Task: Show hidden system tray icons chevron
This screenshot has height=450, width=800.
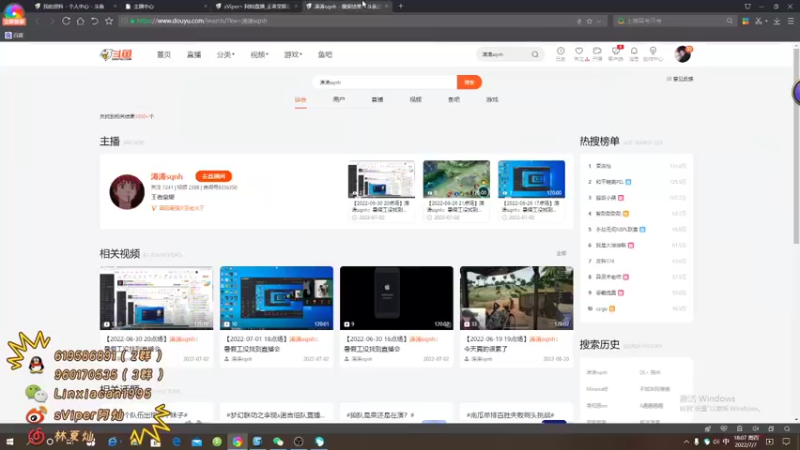Action: tap(686, 442)
